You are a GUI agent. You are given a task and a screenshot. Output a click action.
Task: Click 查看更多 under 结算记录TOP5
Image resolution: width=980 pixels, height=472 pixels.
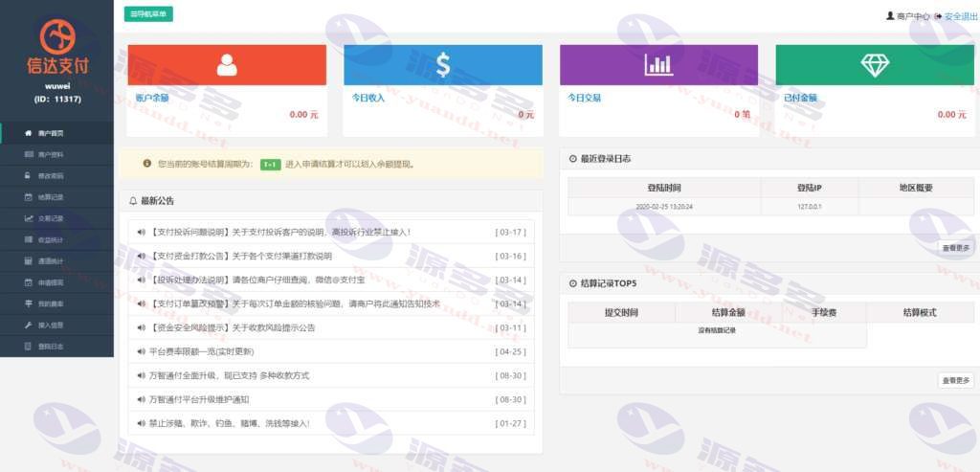point(956,380)
